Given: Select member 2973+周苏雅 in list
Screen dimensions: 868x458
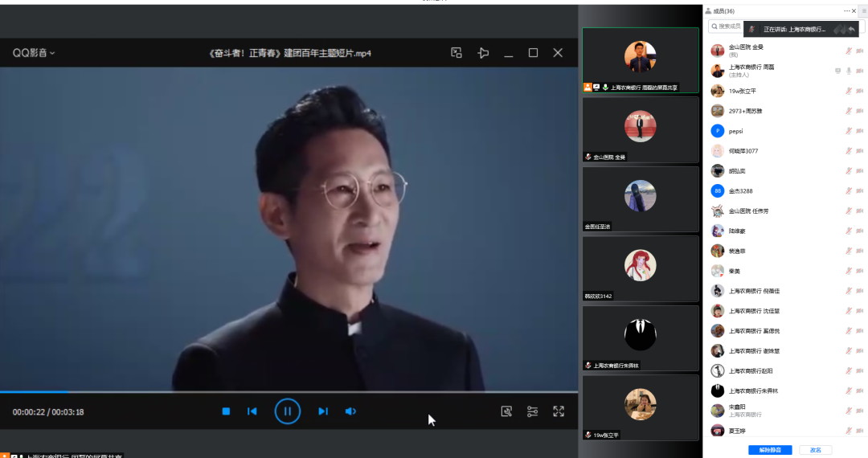Looking at the screenshot, I should 786,111.
